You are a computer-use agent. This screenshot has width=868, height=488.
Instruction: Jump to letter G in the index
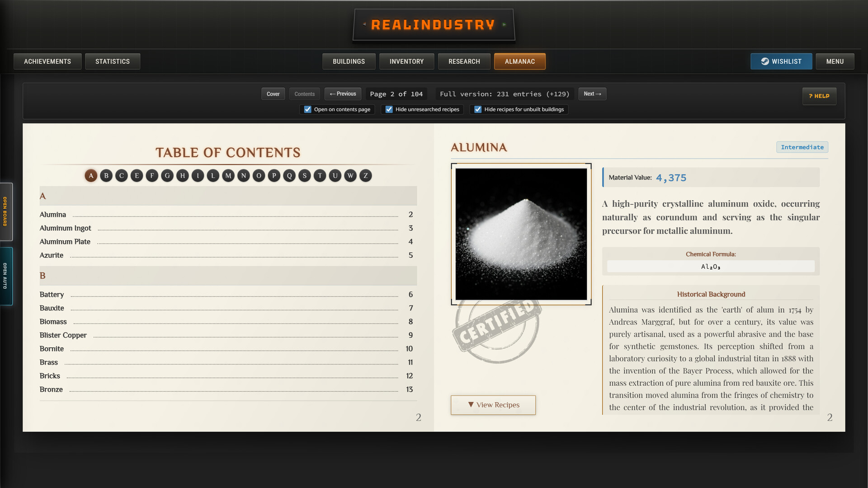[x=167, y=176]
